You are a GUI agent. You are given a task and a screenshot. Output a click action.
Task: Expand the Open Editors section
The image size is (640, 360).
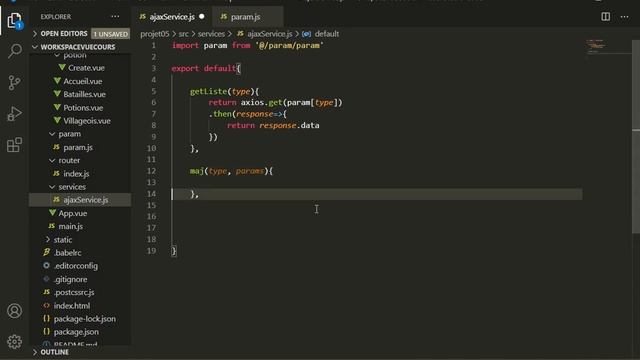(64, 33)
